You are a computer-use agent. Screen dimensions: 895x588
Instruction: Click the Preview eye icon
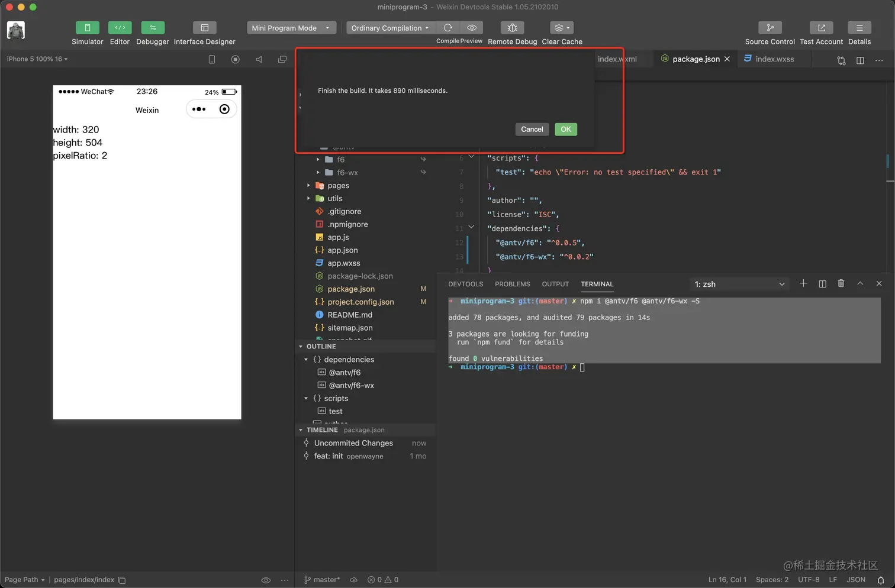(472, 28)
